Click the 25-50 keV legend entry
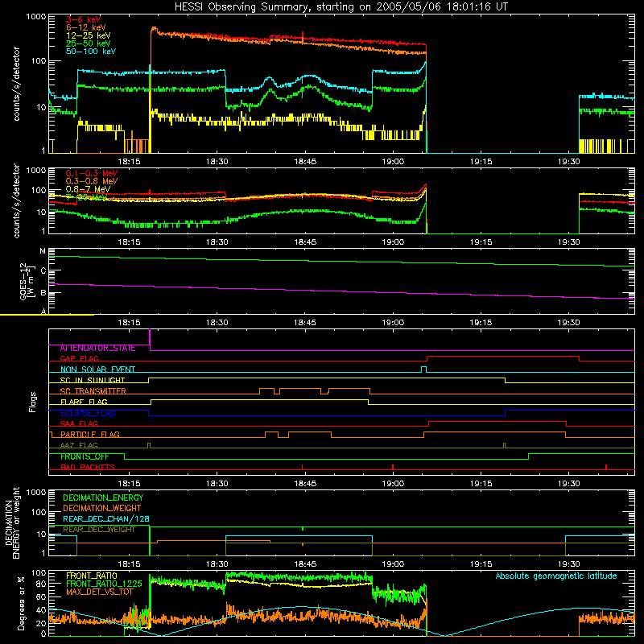Viewport: 644px width, 644px height. (89, 43)
